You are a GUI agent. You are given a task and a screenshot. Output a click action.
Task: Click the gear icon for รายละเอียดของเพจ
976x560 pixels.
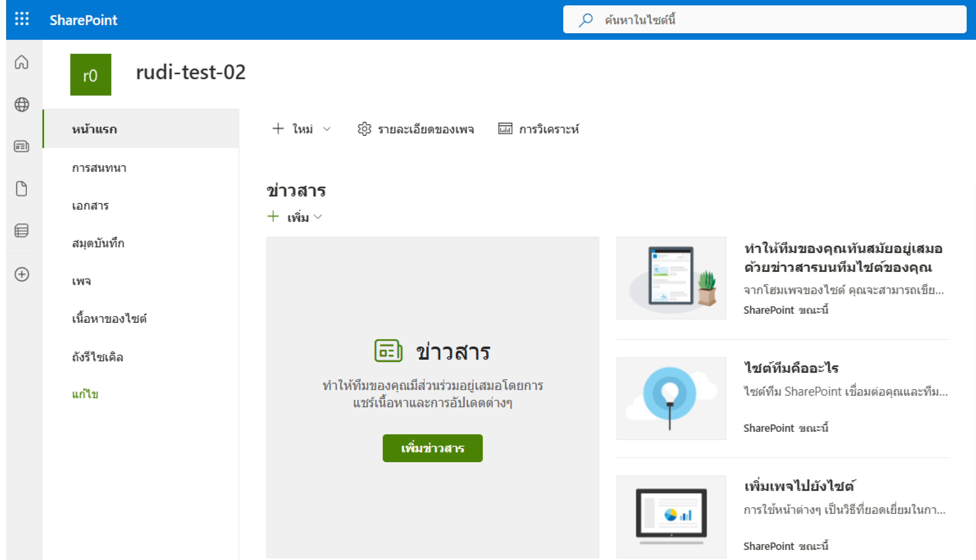coord(364,129)
